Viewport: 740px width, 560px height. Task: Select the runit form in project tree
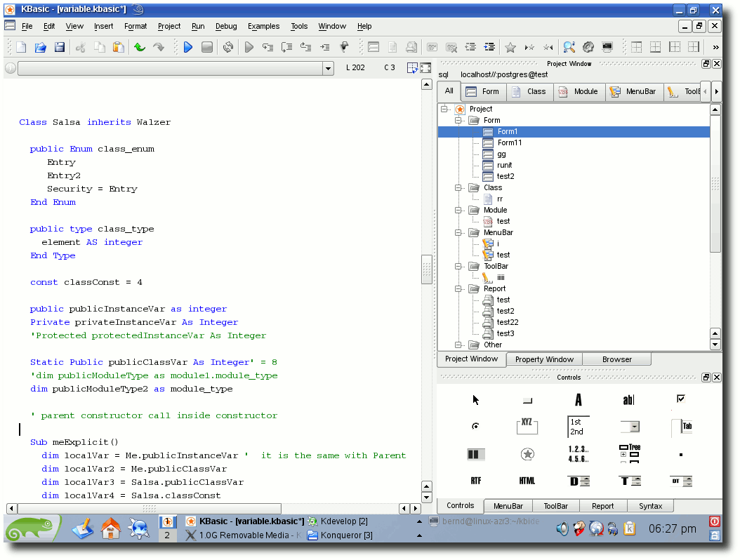(504, 165)
